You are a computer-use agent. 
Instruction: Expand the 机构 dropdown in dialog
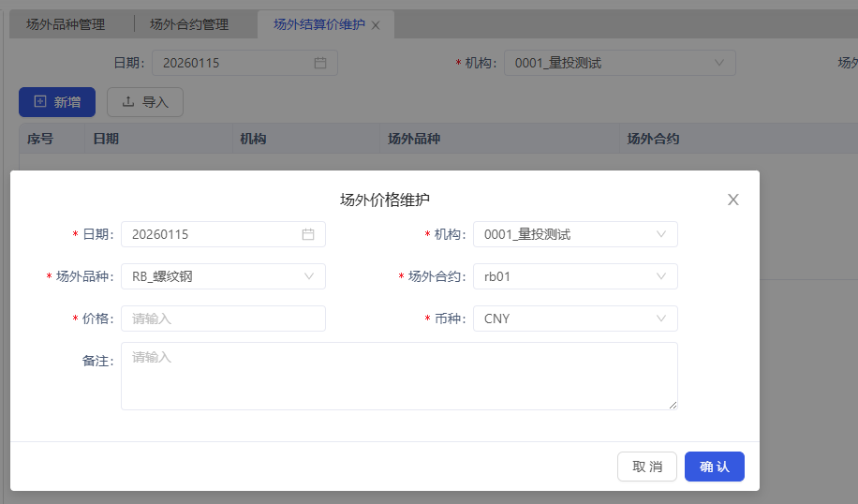click(661, 234)
